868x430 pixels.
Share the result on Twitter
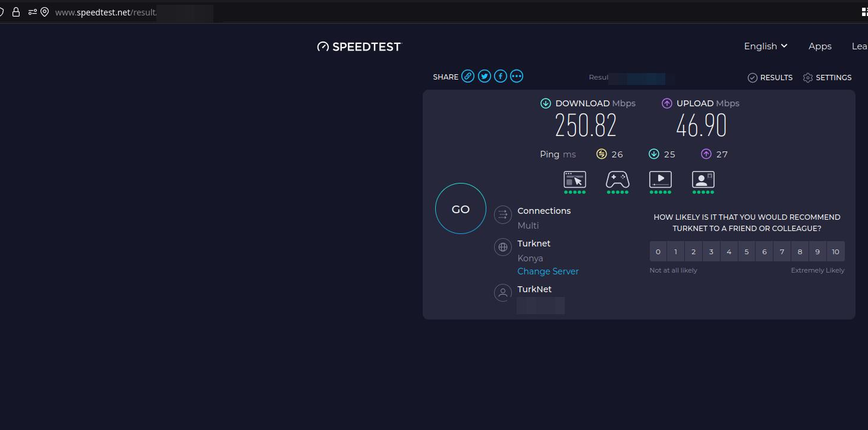pos(485,76)
